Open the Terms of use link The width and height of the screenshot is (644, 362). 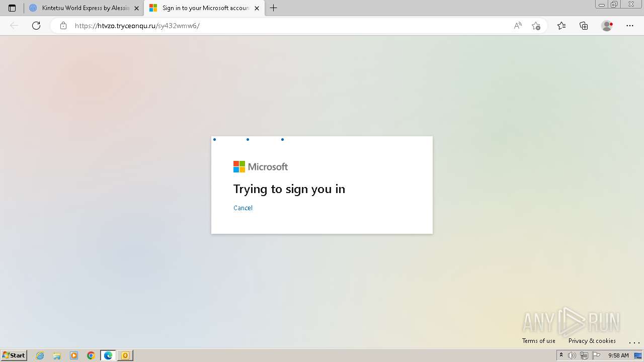(x=539, y=341)
